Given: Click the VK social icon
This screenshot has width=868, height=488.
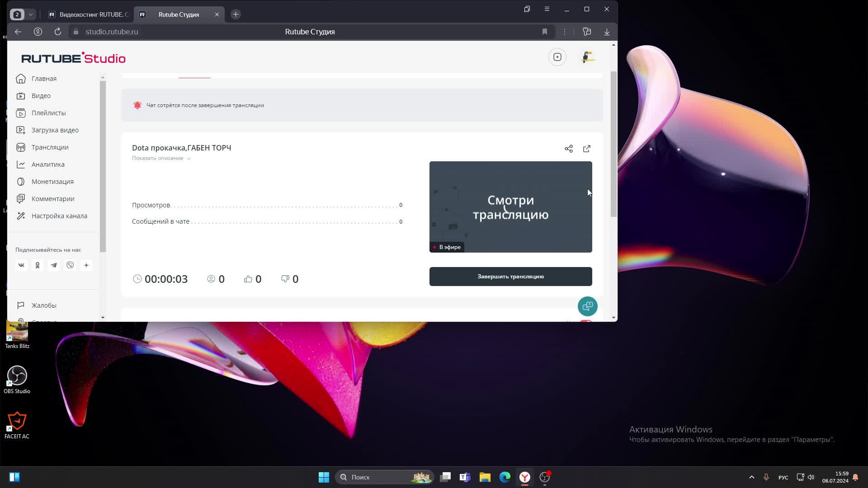Looking at the screenshot, I should (21, 265).
